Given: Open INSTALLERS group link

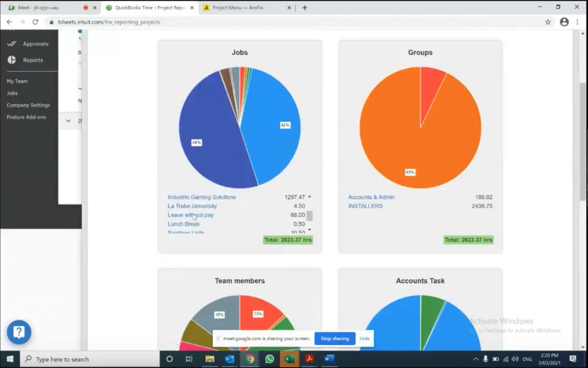Looking at the screenshot, I should pos(365,206).
